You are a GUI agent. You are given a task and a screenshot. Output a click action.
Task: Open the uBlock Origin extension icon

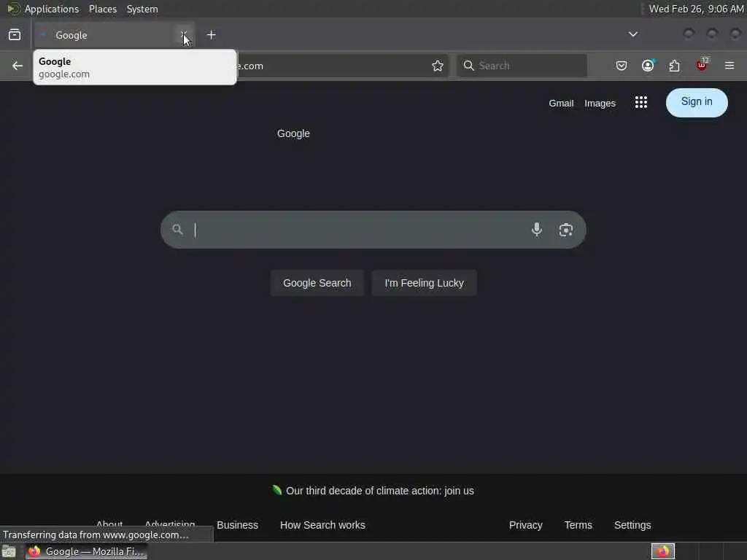702,65
